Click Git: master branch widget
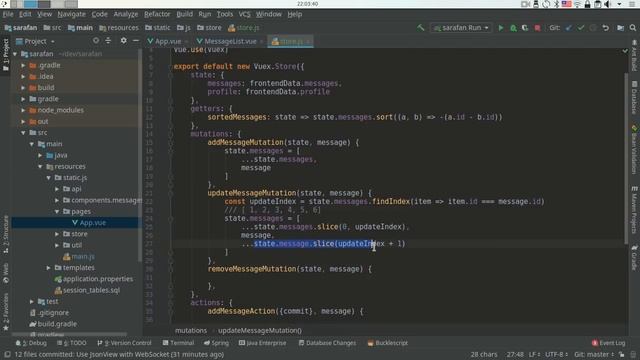Screen dimensions: 640x360 pyautogui.click(x=594, y=354)
